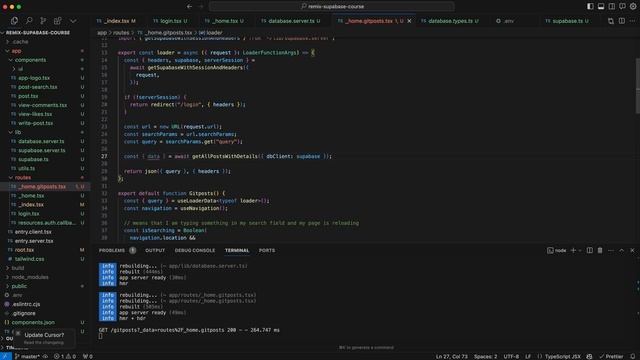Change language mode TypeScript JSX

562,356
